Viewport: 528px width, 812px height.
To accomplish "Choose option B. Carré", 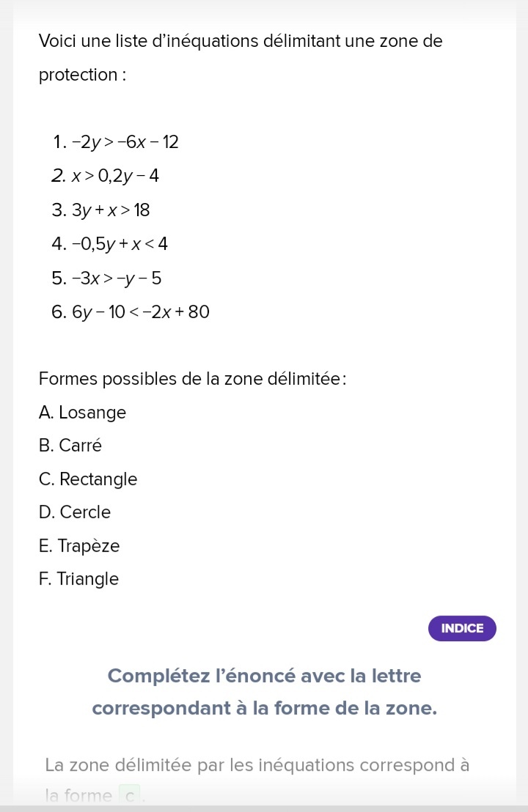I will tap(70, 446).
